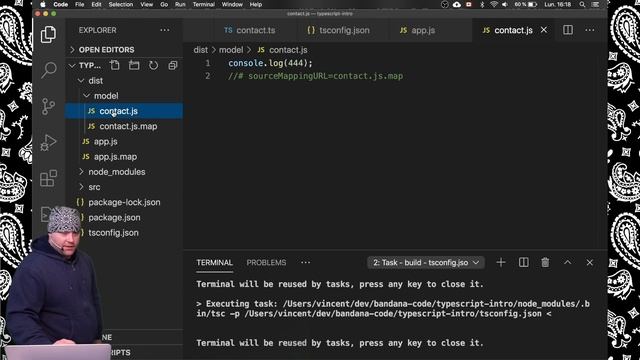The height and width of the screenshot is (360, 640).
Task: Open the Extensions view
Action: tap(48, 178)
